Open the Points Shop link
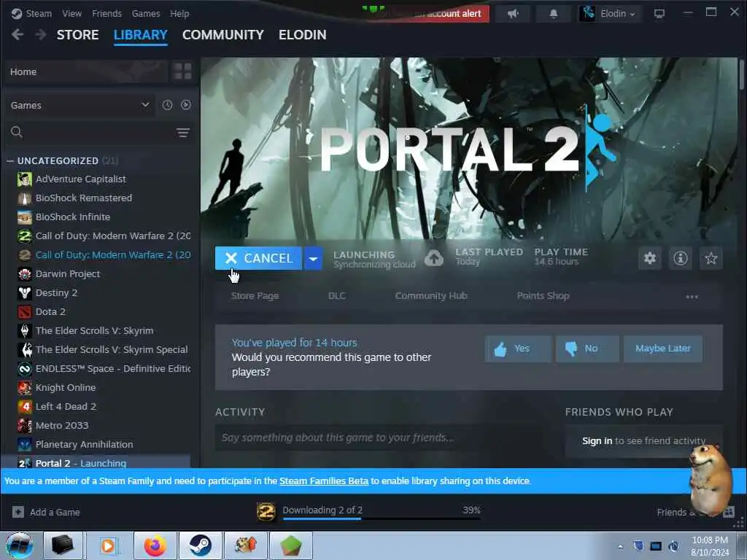 [x=543, y=296]
